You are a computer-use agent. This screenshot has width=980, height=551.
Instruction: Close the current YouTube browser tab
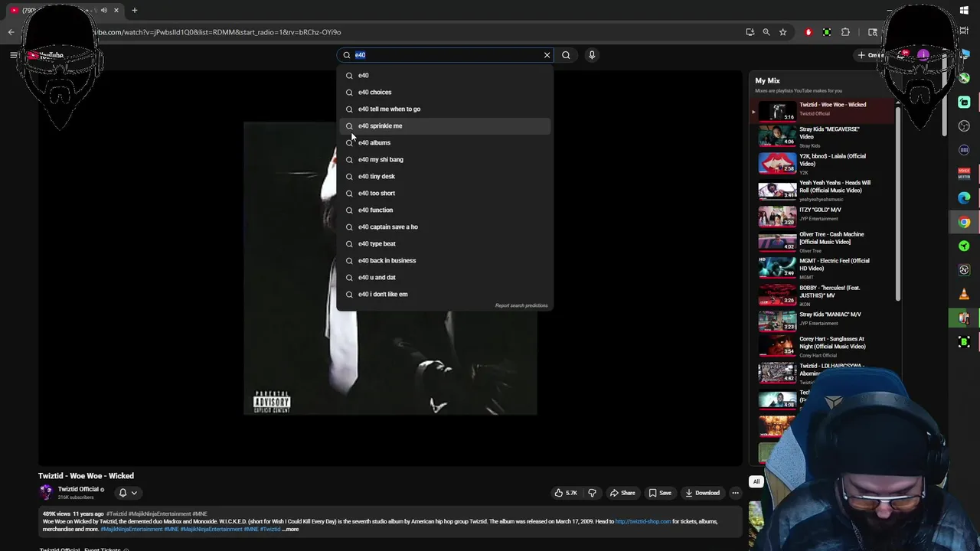click(x=116, y=10)
